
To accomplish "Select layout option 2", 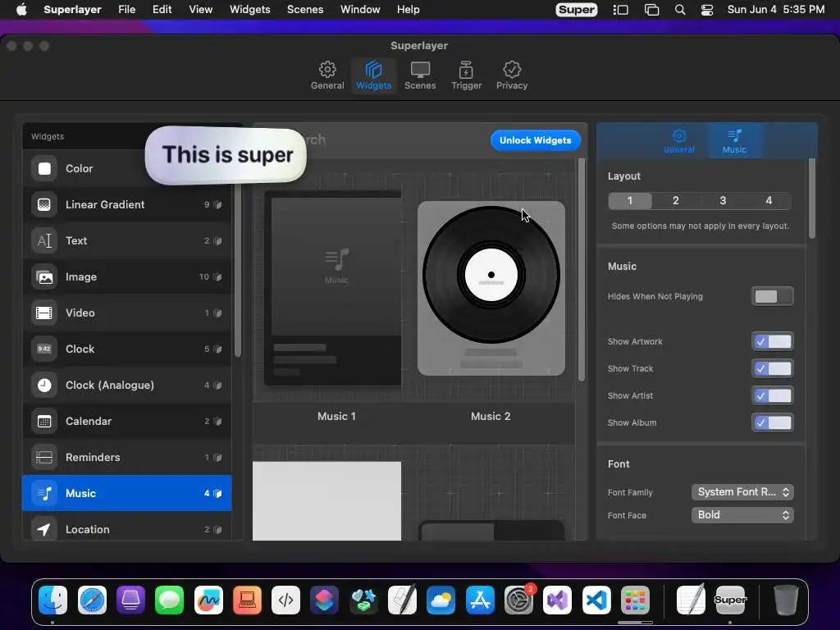I will 676,200.
